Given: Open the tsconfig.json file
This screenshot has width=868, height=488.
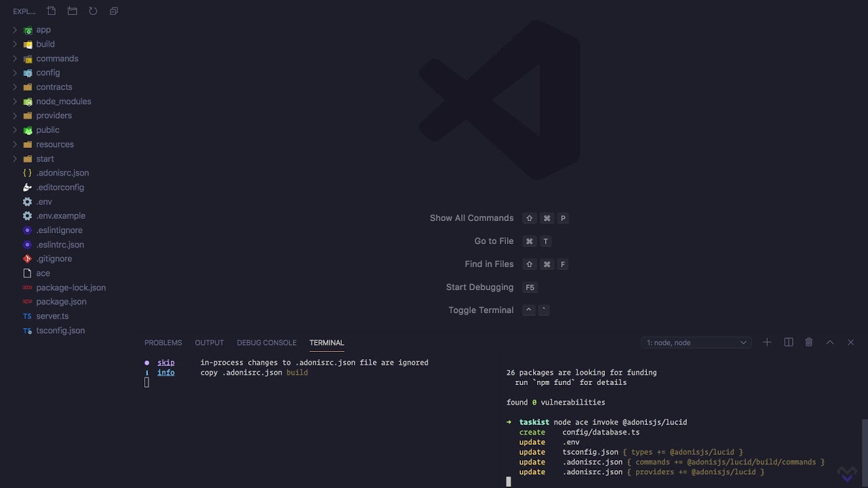Looking at the screenshot, I should (x=60, y=331).
